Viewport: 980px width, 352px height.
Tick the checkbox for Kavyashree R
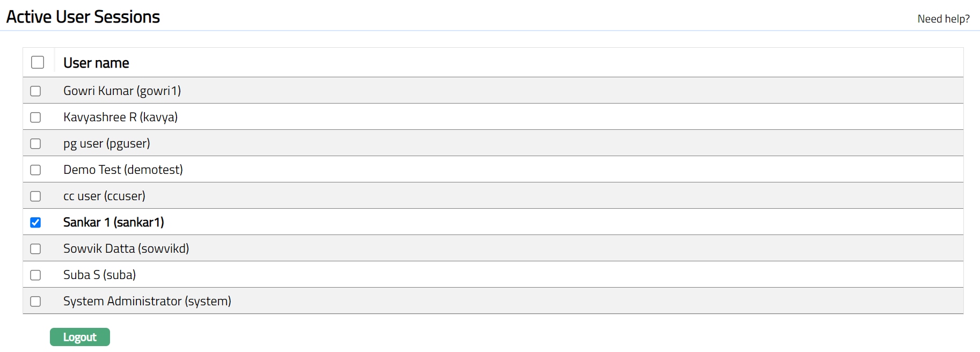pos(35,118)
